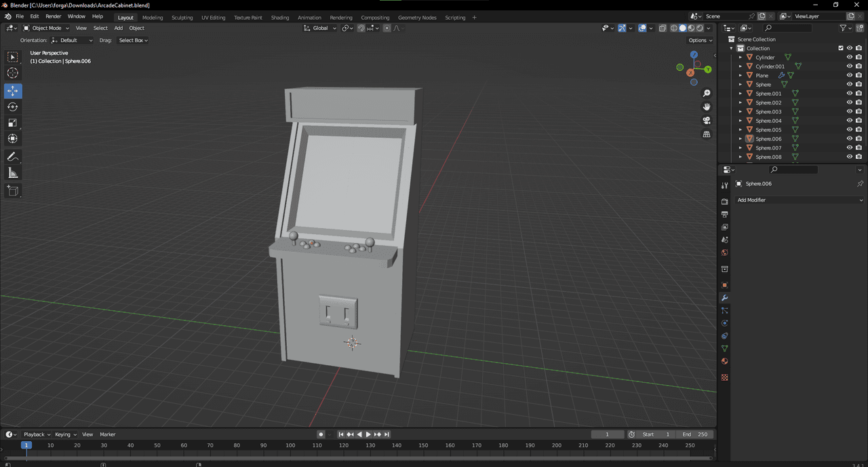Toggle Collection exclude checkbox in outliner

[x=841, y=48]
